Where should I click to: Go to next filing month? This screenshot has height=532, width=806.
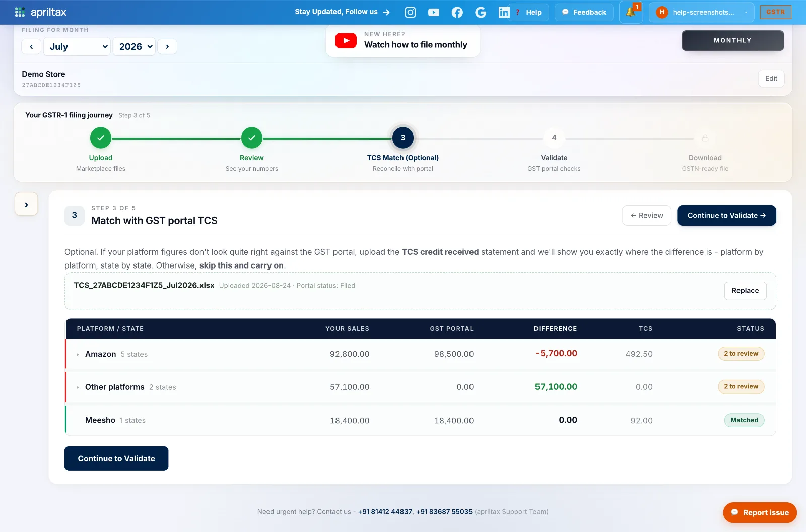point(167,47)
